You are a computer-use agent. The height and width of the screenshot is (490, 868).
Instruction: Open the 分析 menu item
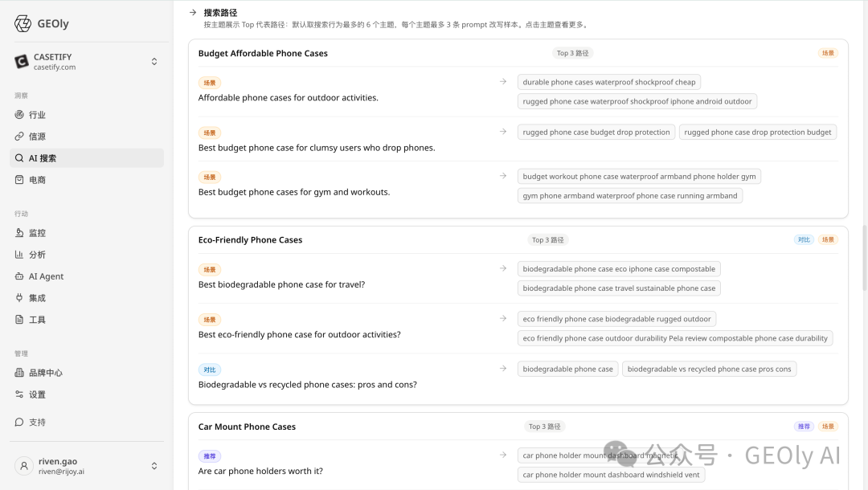(87, 255)
